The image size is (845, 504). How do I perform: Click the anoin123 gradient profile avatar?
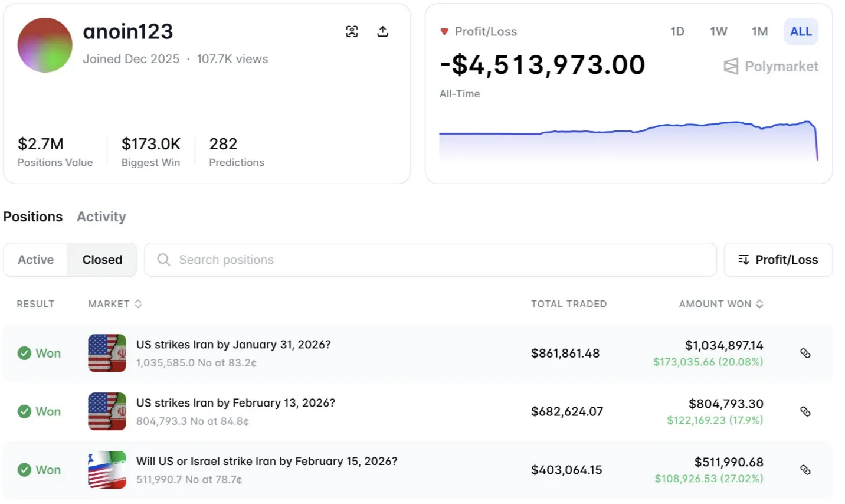(x=45, y=45)
